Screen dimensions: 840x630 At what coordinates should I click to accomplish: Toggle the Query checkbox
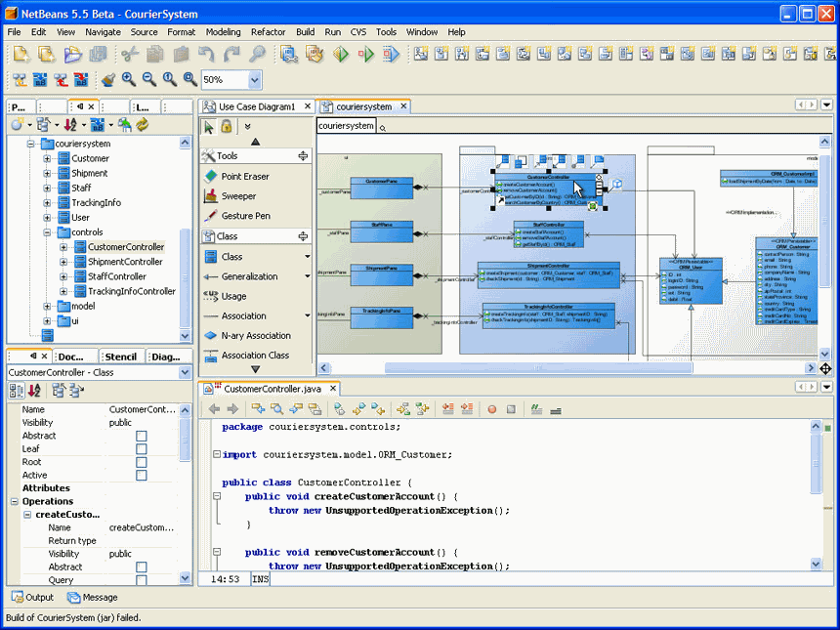142,580
